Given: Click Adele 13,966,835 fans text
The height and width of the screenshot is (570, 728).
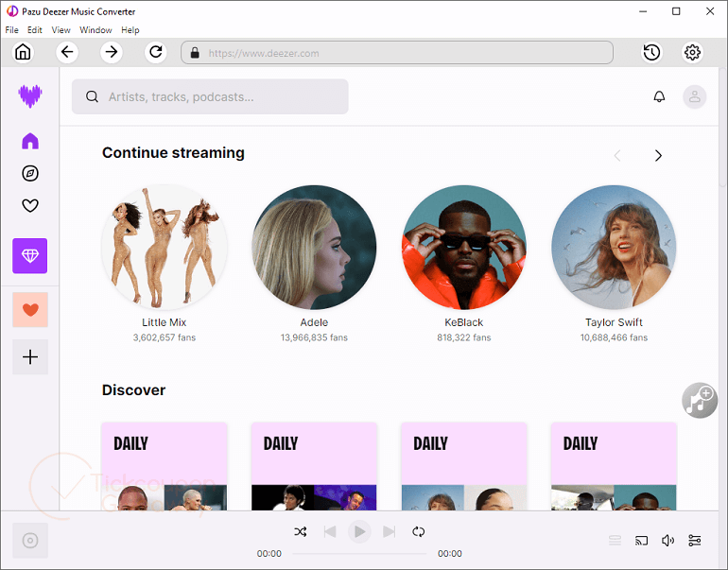Looking at the screenshot, I should click(314, 337).
